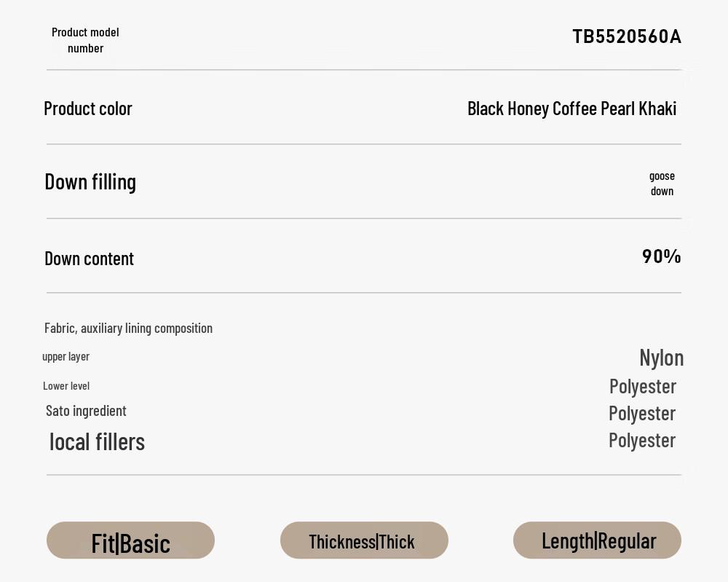
Task: Click the "Lower level" label
Action: [66, 386]
